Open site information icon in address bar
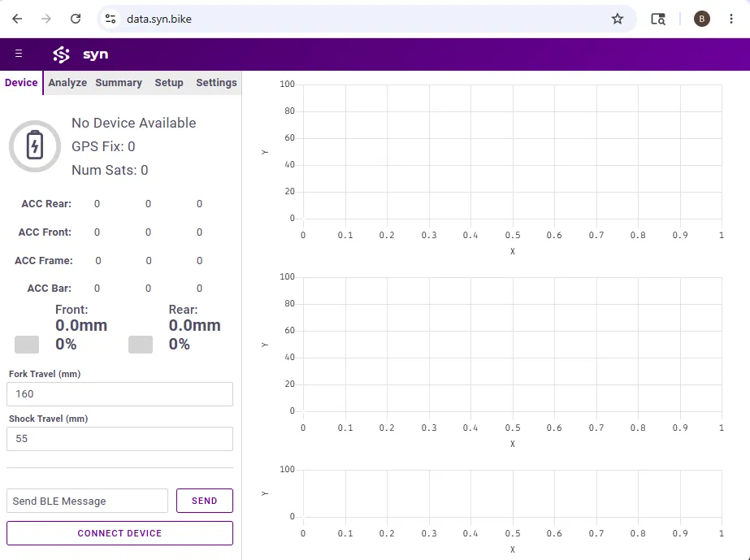The height and width of the screenshot is (560, 750). 111,19
